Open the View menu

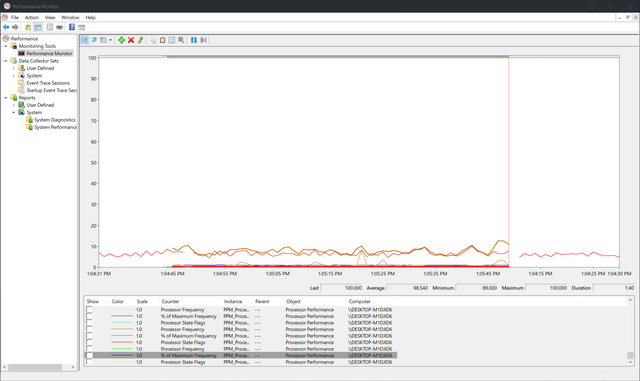[x=50, y=18]
